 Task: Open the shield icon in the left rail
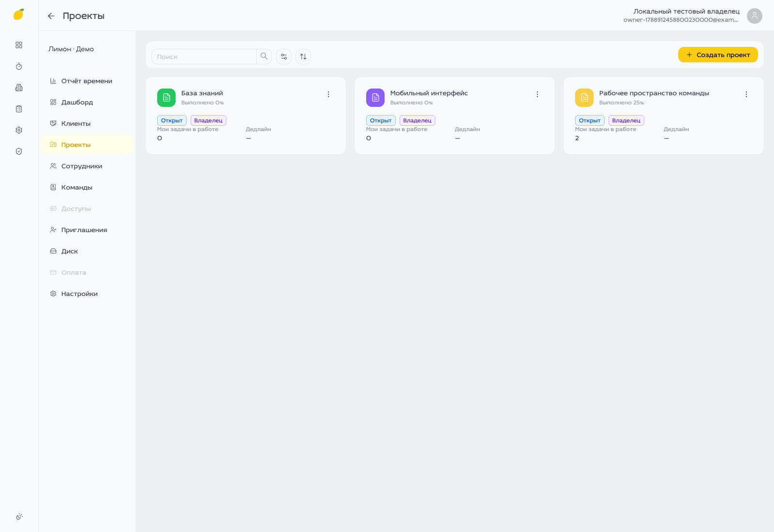[x=19, y=151]
